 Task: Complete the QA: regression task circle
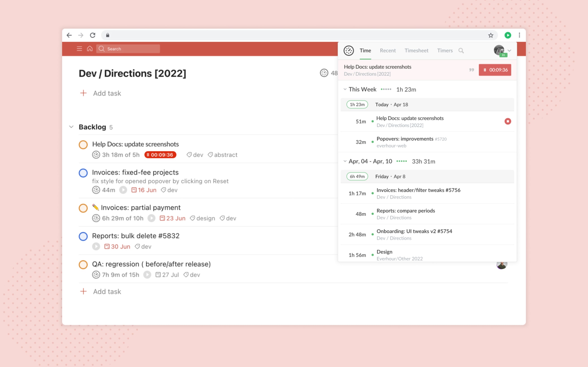[x=83, y=265]
